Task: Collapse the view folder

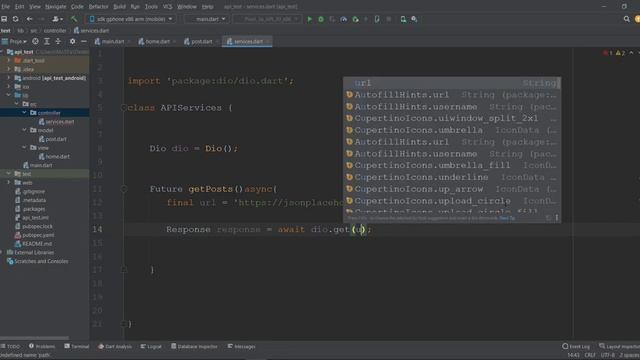Action: click(24, 147)
